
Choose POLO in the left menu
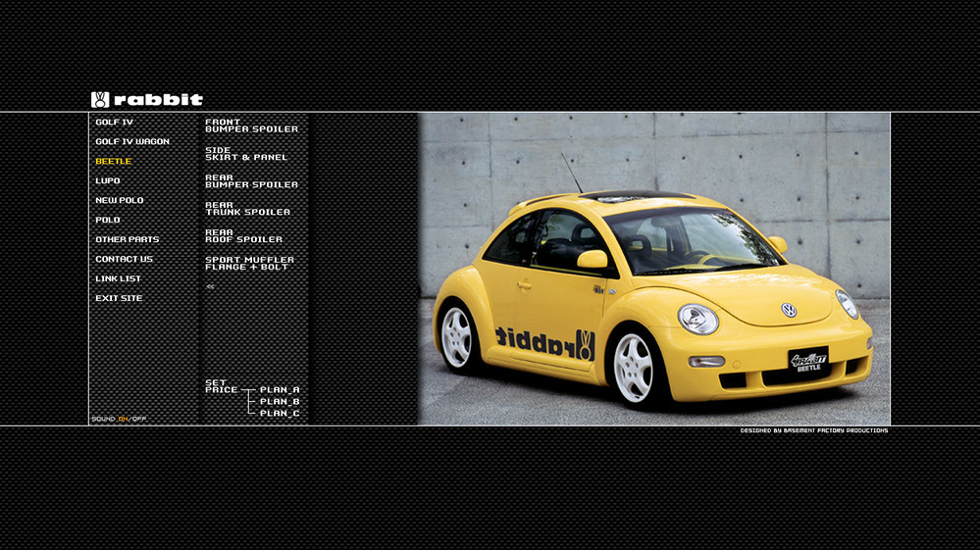click(108, 220)
